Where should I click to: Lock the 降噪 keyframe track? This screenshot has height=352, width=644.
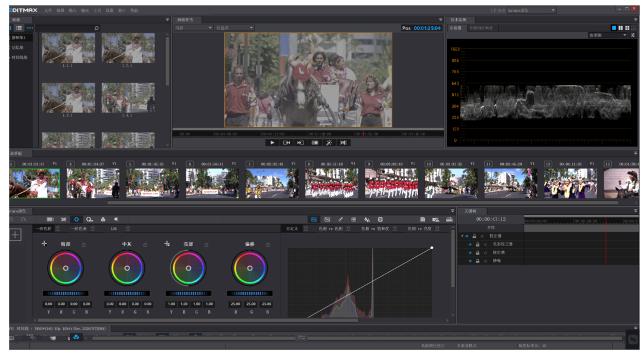click(x=477, y=260)
